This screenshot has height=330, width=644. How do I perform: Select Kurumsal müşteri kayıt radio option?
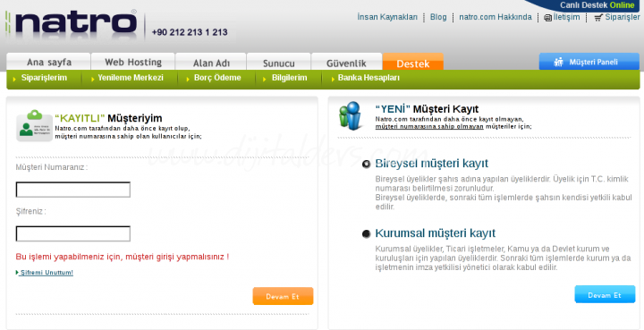(367, 234)
